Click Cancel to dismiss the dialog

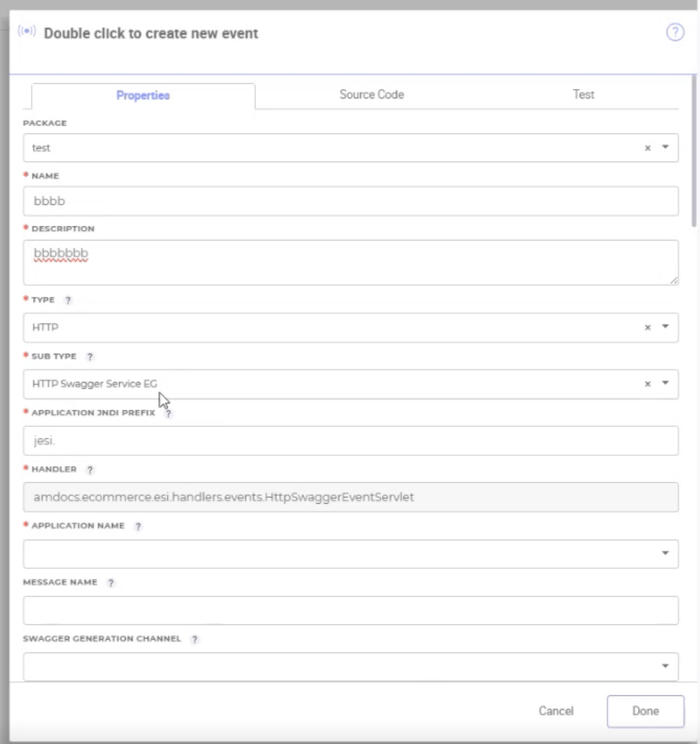(x=555, y=711)
